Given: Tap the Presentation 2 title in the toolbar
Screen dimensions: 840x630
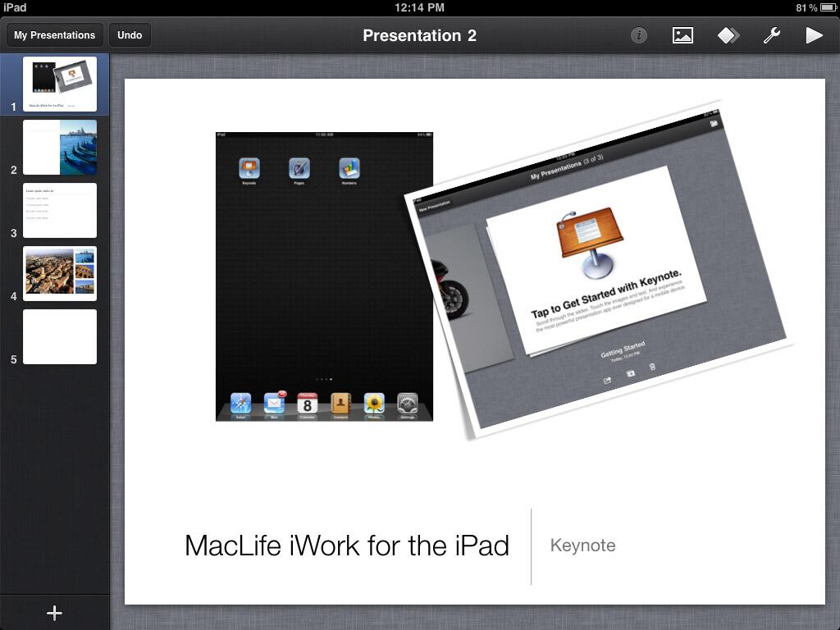Looking at the screenshot, I should (x=419, y=35).
